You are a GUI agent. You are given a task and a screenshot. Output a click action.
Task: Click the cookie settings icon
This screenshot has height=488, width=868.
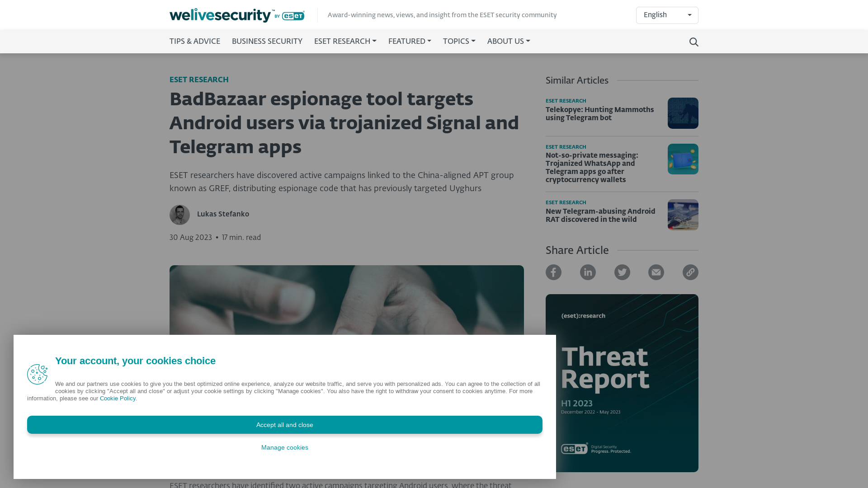(x=37, y=374)
